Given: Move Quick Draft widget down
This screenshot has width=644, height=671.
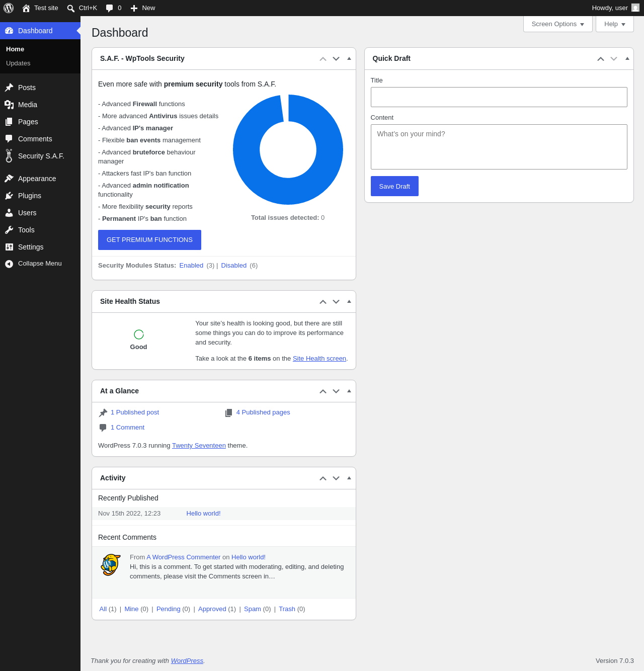Looking at the screenshot, I should pos(614,59).
